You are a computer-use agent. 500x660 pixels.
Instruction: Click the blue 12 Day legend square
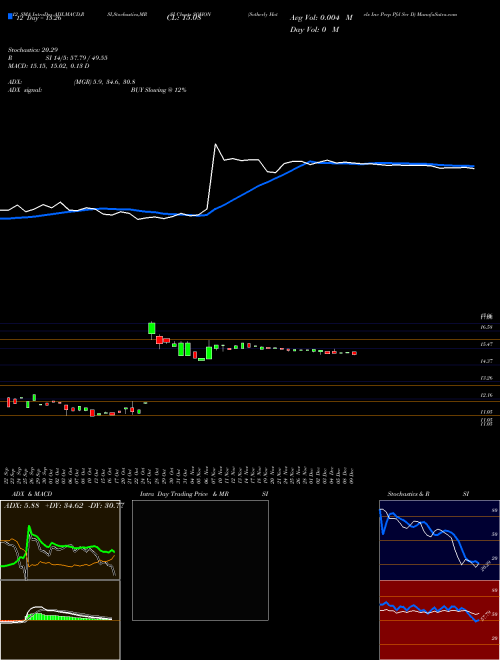[x=10, y=16]
